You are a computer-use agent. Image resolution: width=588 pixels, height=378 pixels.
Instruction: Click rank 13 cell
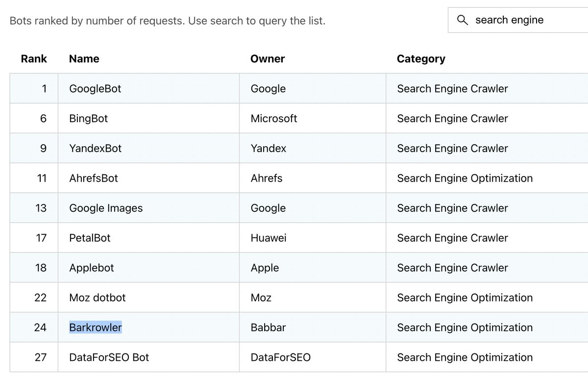coord(34,208)
